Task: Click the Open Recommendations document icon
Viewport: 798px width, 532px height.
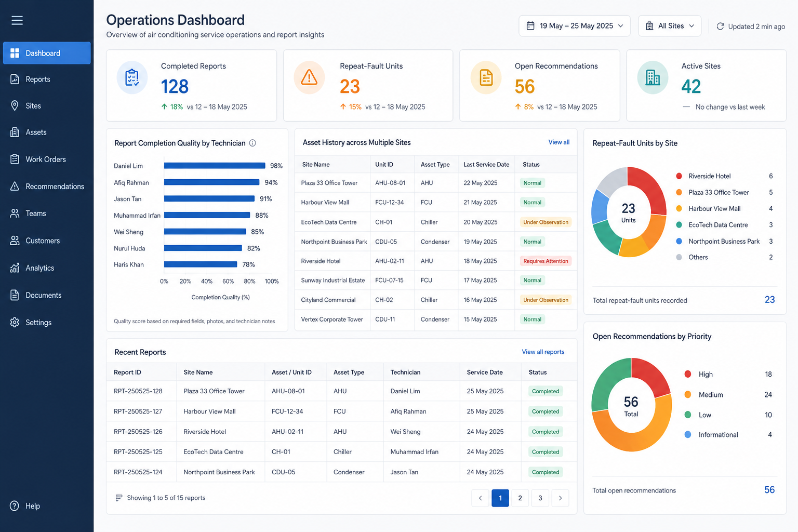Action: 486,77
